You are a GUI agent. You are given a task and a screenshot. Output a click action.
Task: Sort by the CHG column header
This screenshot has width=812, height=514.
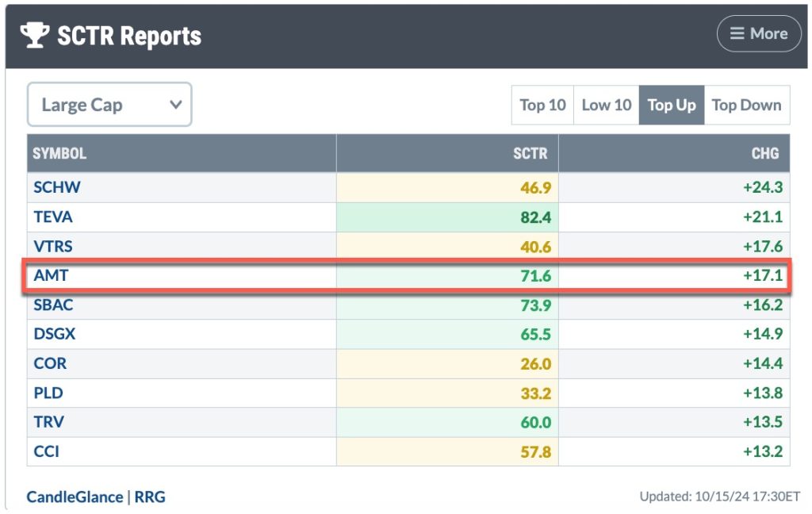[764, 153]
